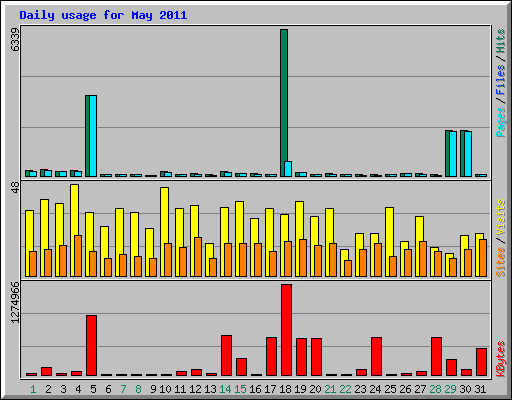Click the 'Daily usage for May 2011' title
Viewport: 512px width, 400px height.
click(103, 15)
